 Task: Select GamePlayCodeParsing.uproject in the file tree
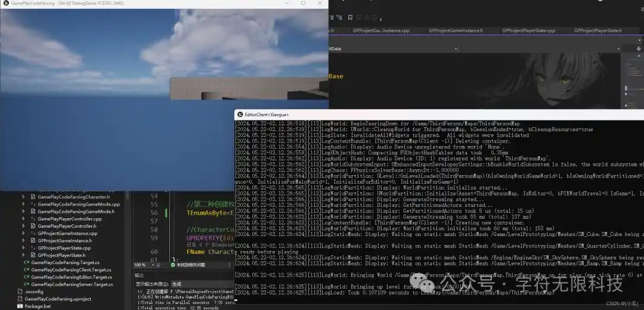point(58,299)
